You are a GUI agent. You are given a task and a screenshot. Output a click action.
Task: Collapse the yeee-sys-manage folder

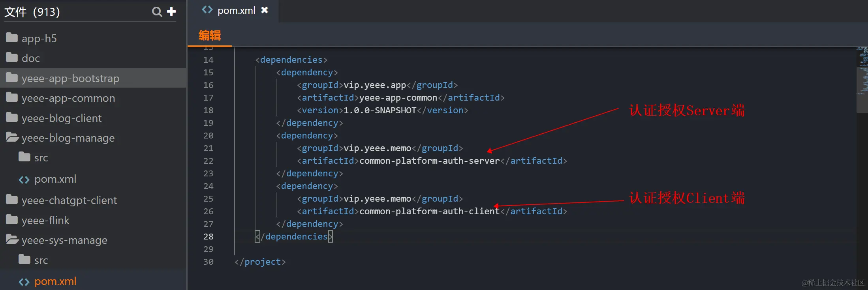pyautogui.click(x=64, y=240)
